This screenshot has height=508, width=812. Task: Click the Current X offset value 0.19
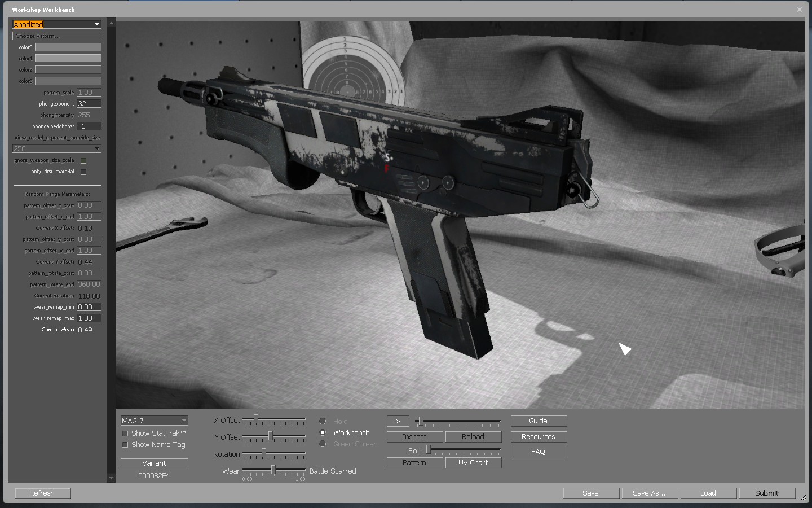click(85, 228)
